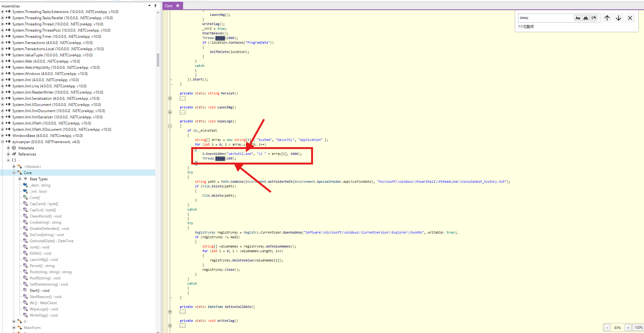Open CapCam() : byte[] method icon

pos(25,204)
